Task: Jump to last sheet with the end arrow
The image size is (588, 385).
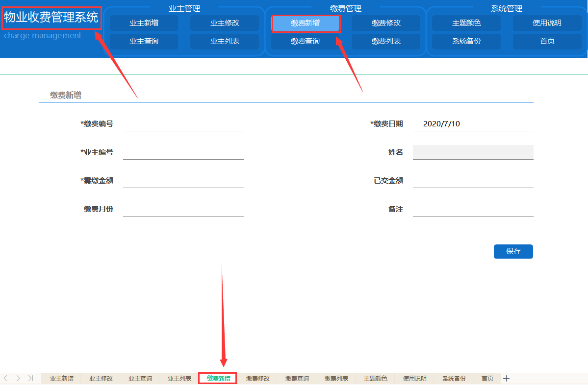Action: [x=30, y=378]
